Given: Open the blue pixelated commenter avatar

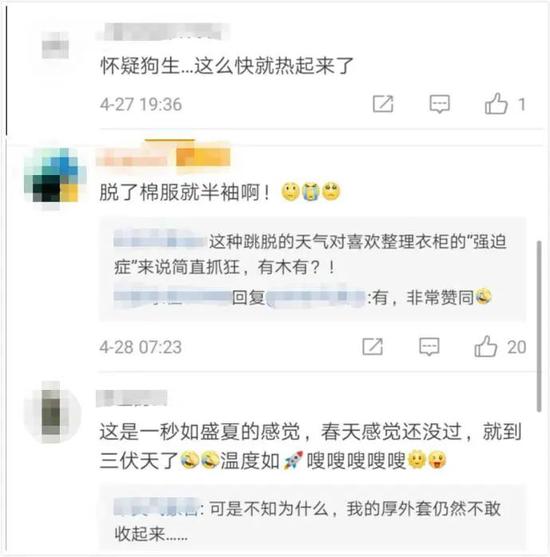Looking at the screenshot, I should click(55, 176).
